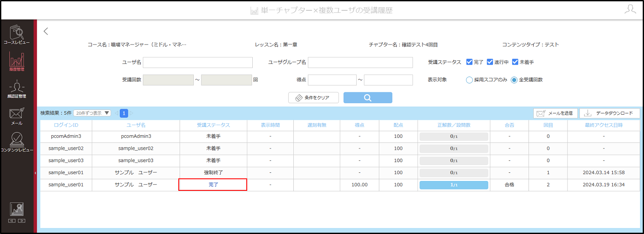The image size is (644, 234).
Task: Select 採用スコアのみ radio button
Action: (469, 80)
